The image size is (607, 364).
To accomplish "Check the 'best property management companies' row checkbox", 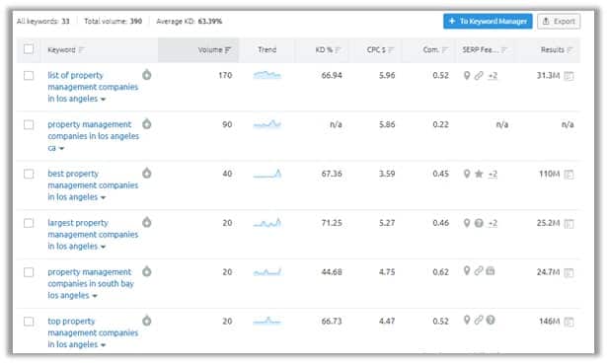I will point(29,174).
